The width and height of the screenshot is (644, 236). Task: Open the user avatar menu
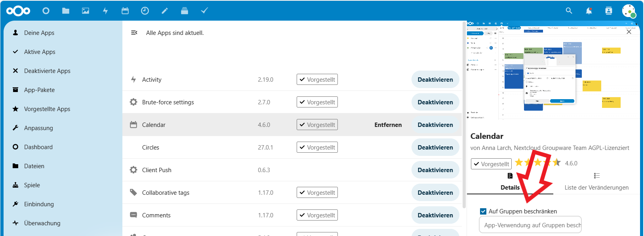(x=629, y=11)
